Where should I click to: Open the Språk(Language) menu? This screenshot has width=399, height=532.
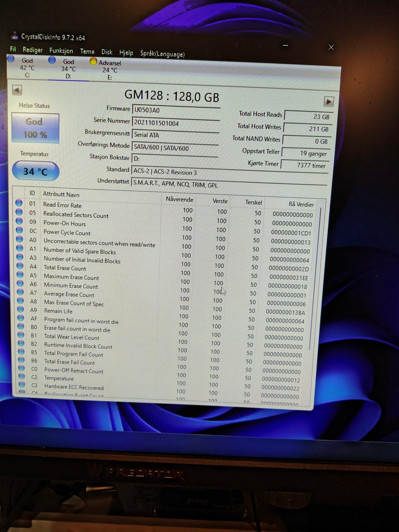click(x=163, y=54)
